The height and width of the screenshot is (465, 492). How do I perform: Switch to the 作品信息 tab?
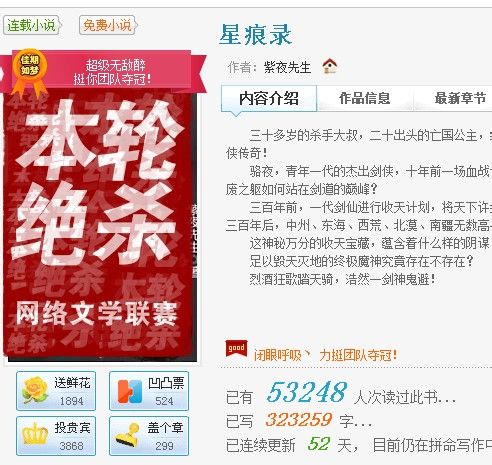(365, 99)
